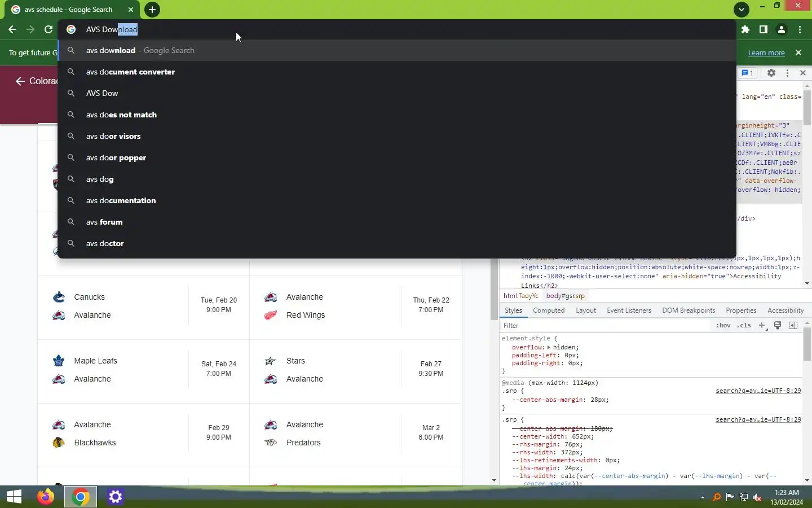Click the Avalanche vs Predators game

pyautogui.click(x=356, y=435)
